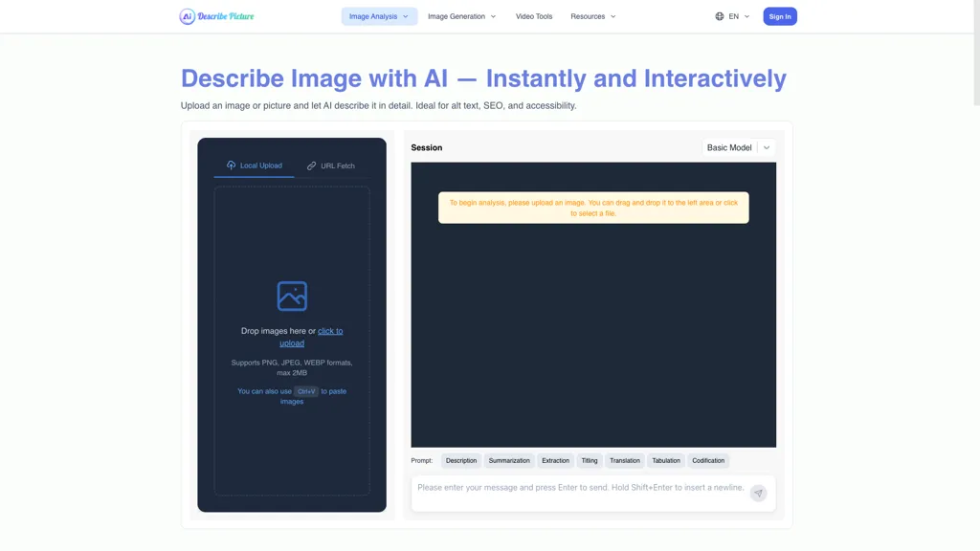
Task: Select the Titling prompt
Action: [590, 460]
